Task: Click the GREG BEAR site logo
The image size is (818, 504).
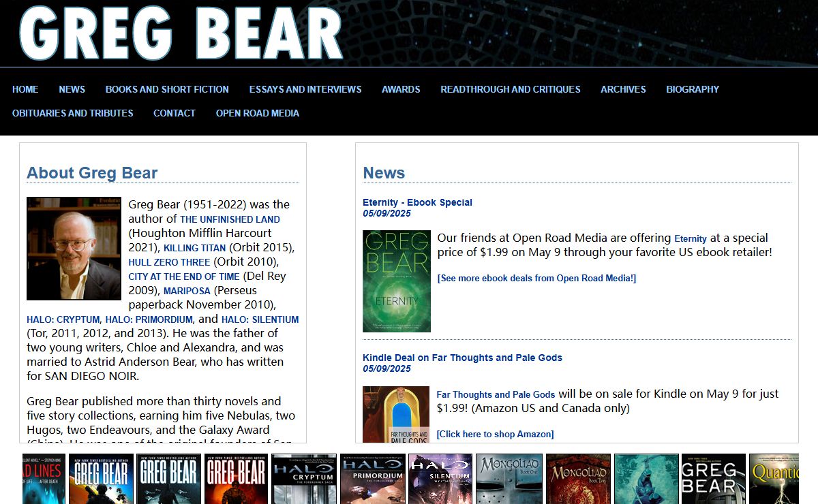Action: pyautogui.click(x=181, y=33)
